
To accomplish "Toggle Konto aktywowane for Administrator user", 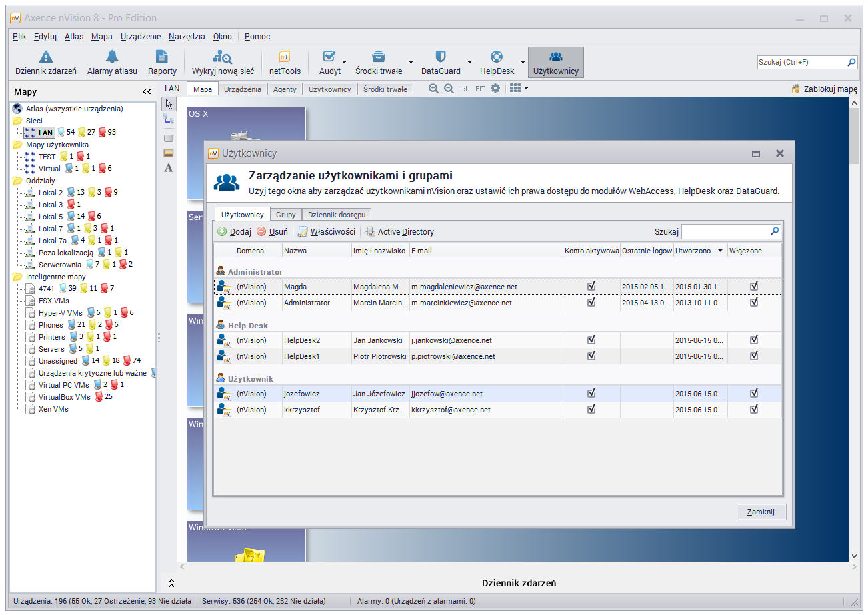I will [591, 302].
